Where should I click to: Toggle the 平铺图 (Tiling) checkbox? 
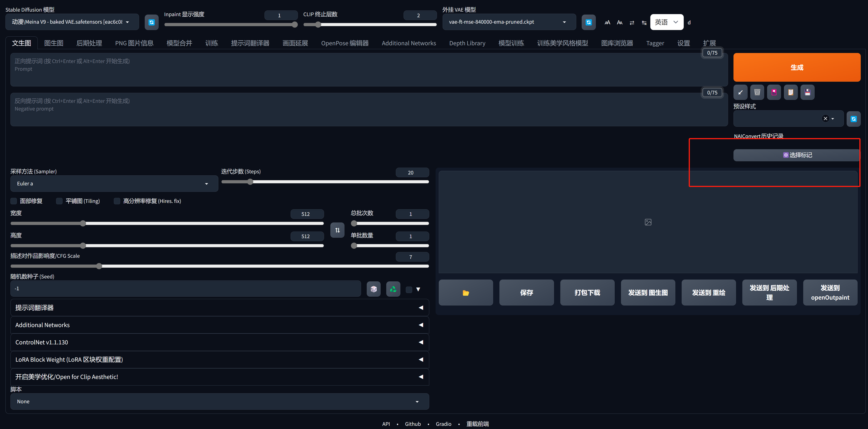click(59, 201)
